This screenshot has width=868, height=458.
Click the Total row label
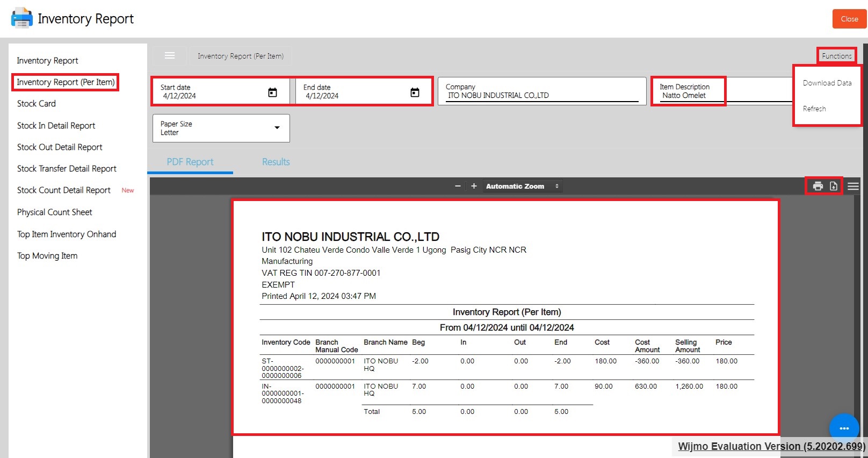coord(372,412)
